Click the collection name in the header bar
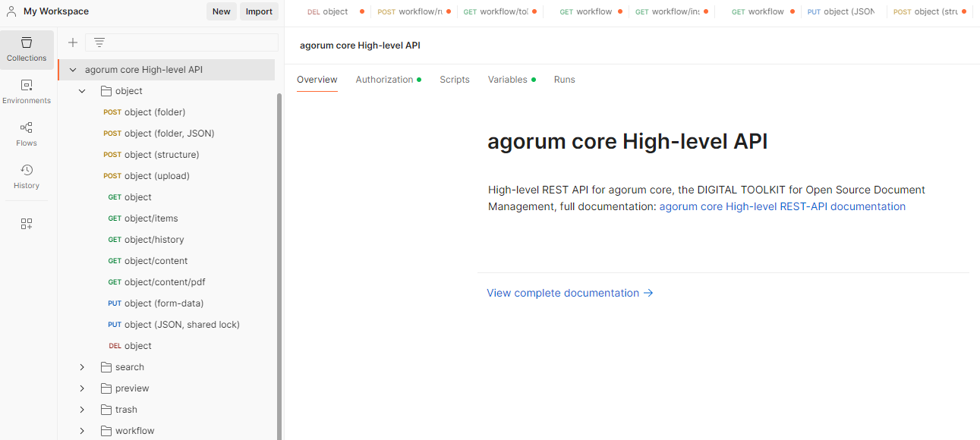 360,46
